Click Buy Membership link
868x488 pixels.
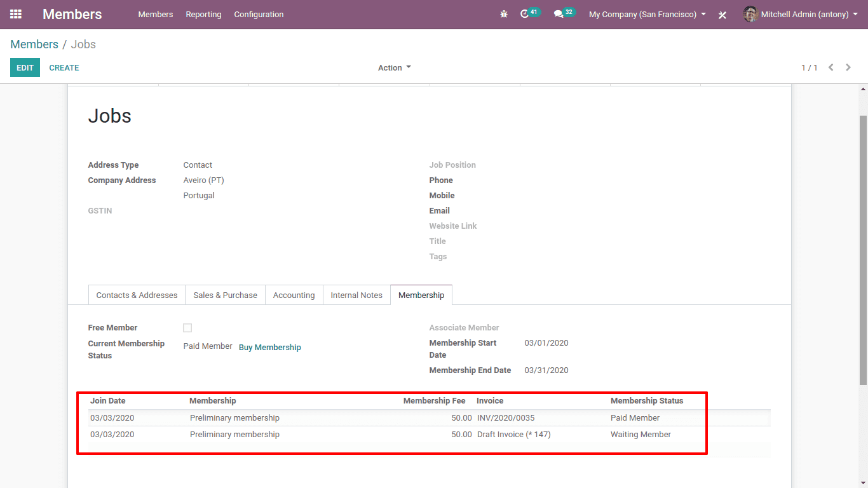tap(270, 347)
